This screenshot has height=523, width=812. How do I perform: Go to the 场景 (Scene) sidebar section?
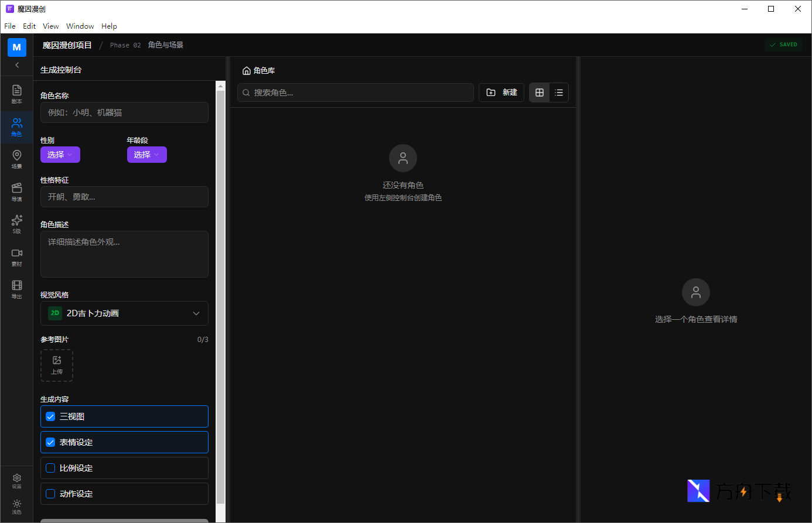pos(16,159)
